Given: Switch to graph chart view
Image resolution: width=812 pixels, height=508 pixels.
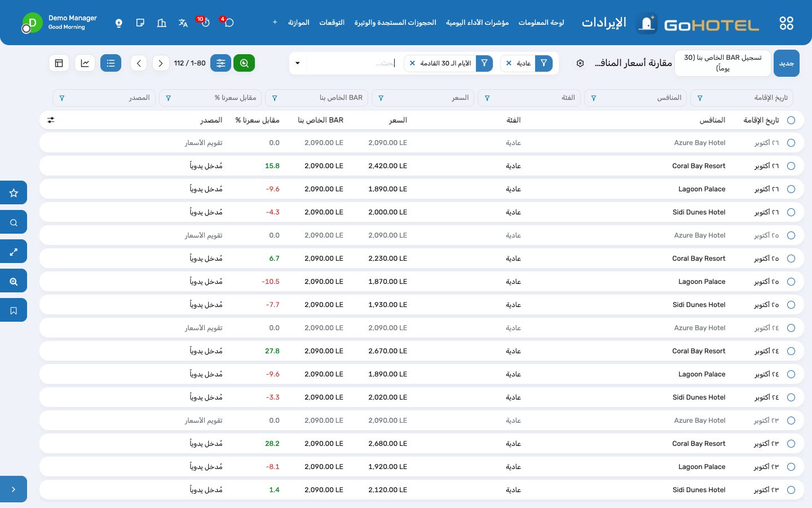Looking at the screenshot, I should [x=85, y=63].
